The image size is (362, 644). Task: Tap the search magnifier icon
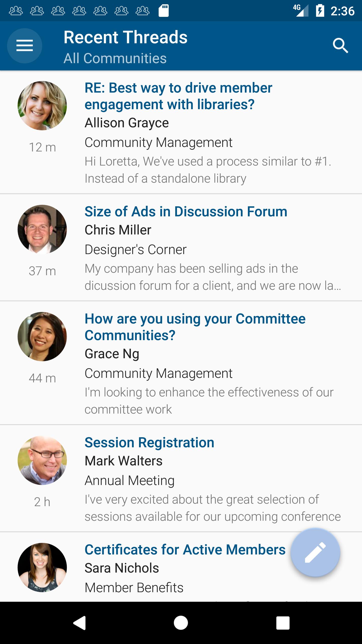[340, 46]
